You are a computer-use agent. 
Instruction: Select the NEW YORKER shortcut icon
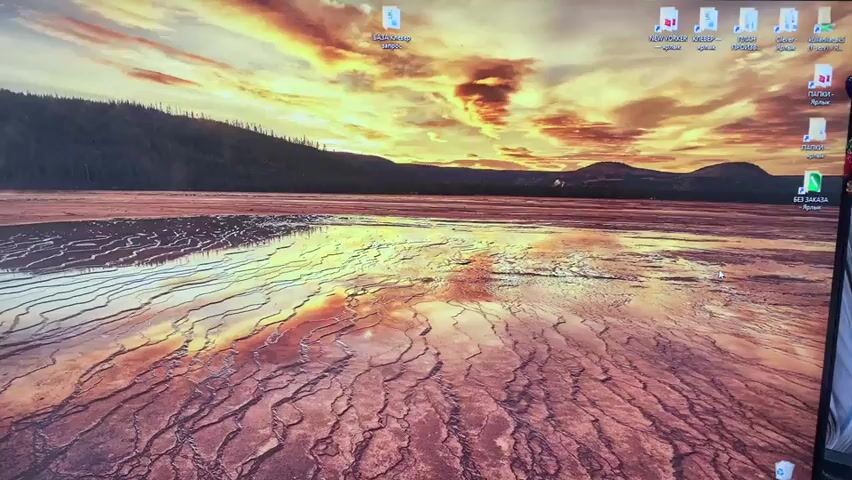pyautogui.click(x=668, y=29)
